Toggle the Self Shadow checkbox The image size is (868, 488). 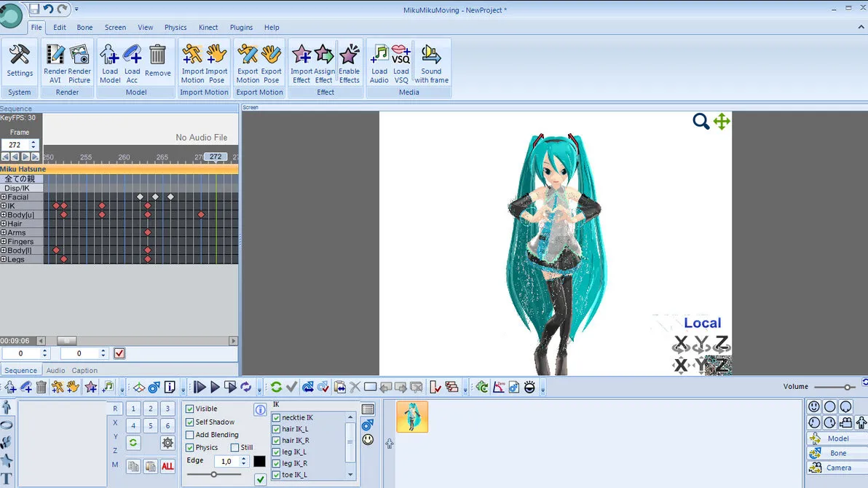point(190,422)
